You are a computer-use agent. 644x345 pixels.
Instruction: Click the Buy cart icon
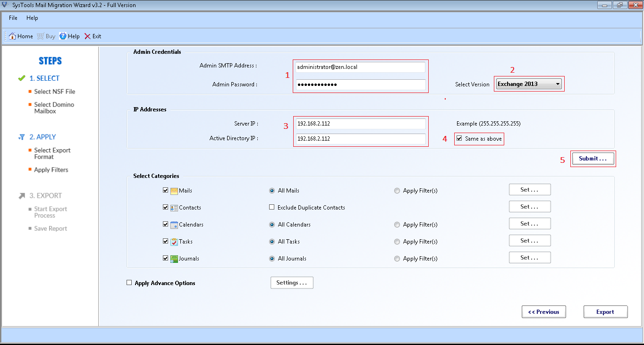pos(40,36)
